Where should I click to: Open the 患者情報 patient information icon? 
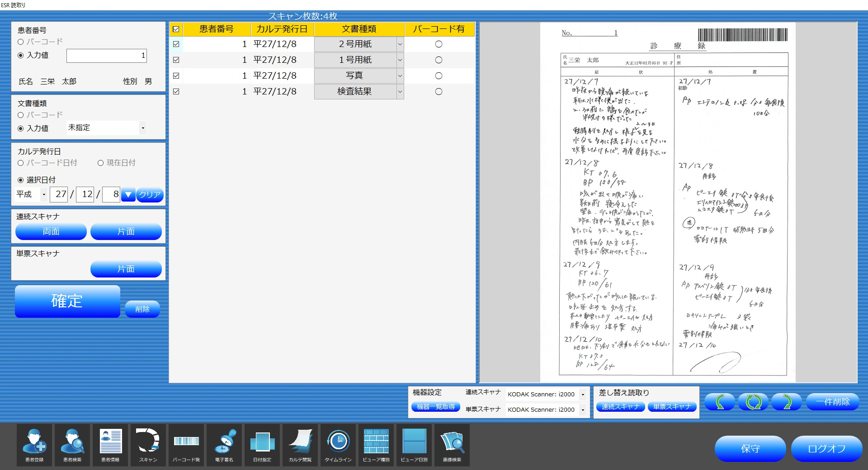pos(110,445)
